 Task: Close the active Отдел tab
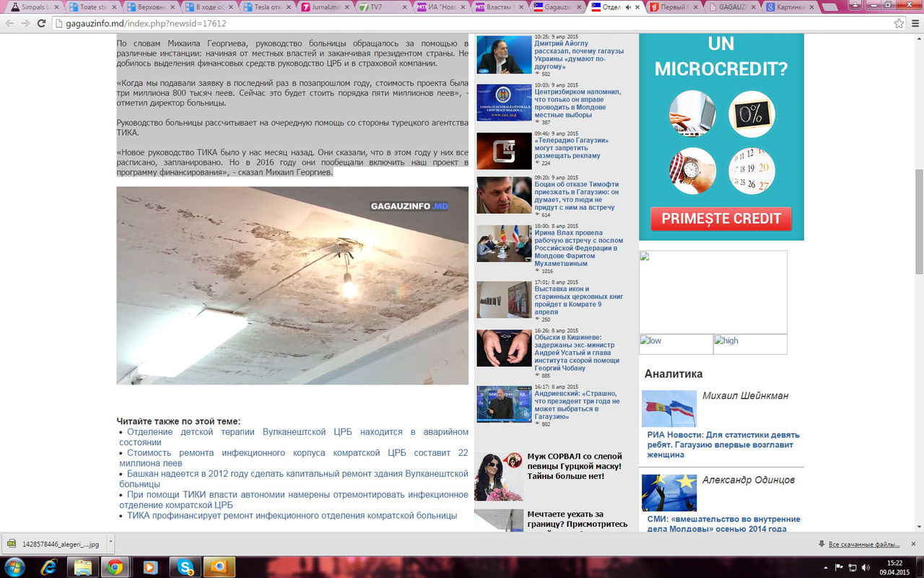tap(637, 7)
